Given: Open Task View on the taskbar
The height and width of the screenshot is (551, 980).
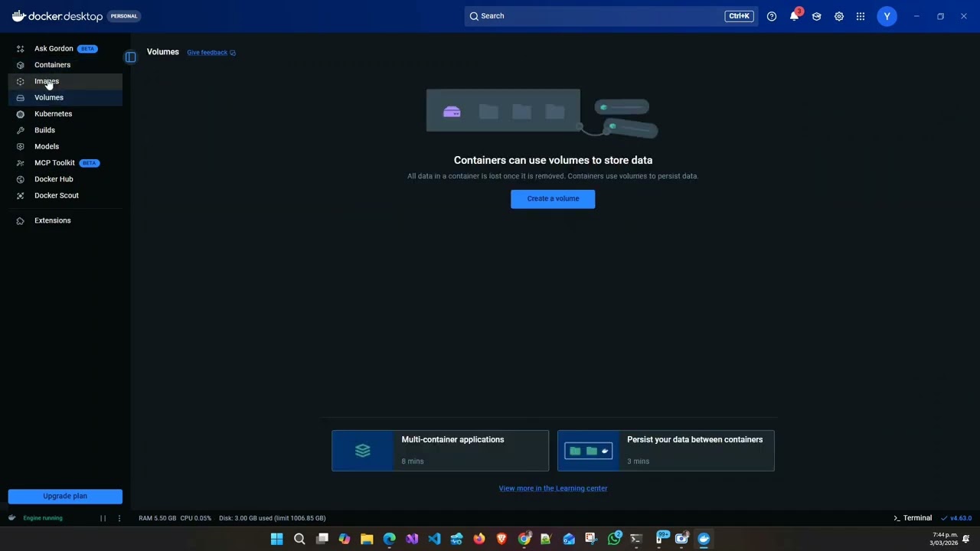Looking at the screenshot, I should pos(322,539).
